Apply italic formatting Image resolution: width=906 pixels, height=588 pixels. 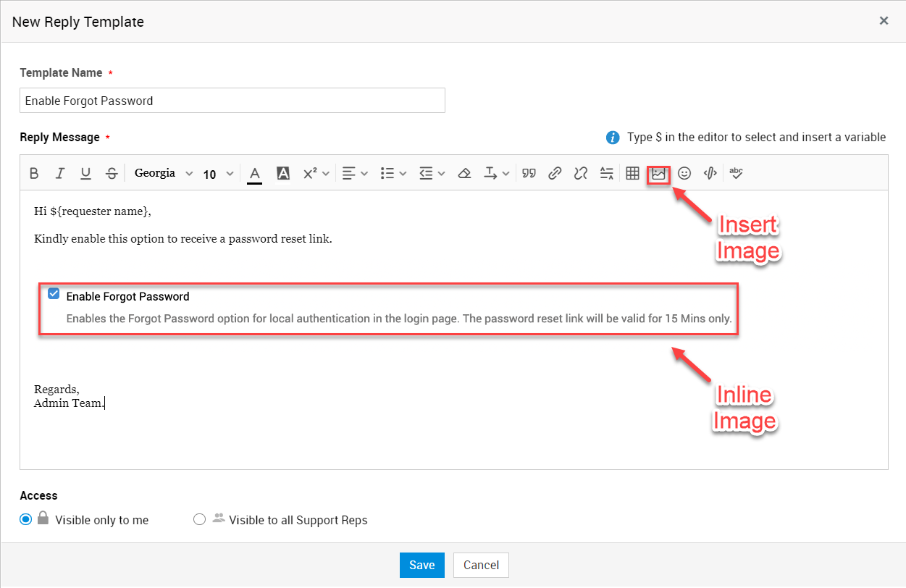(60, 174)
